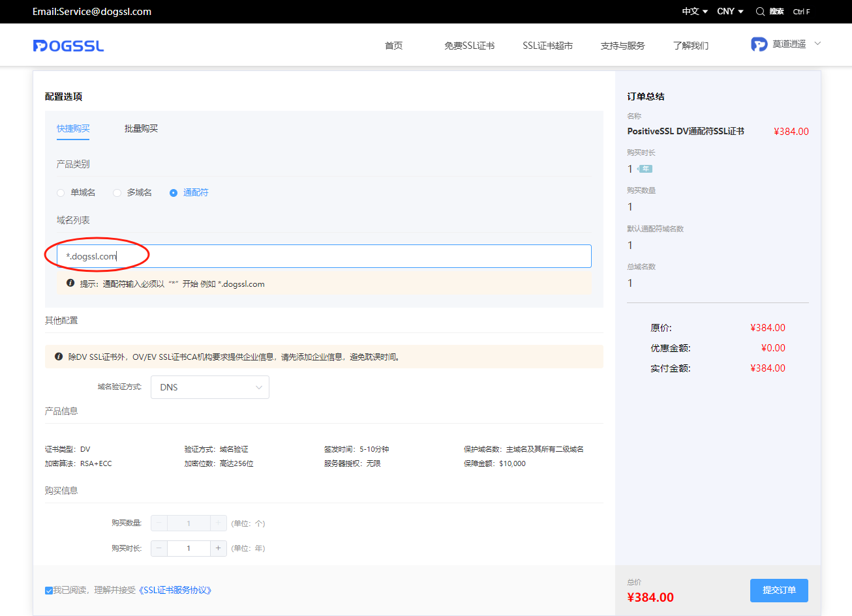Go to 首页 in navigation

pos(393,46)
